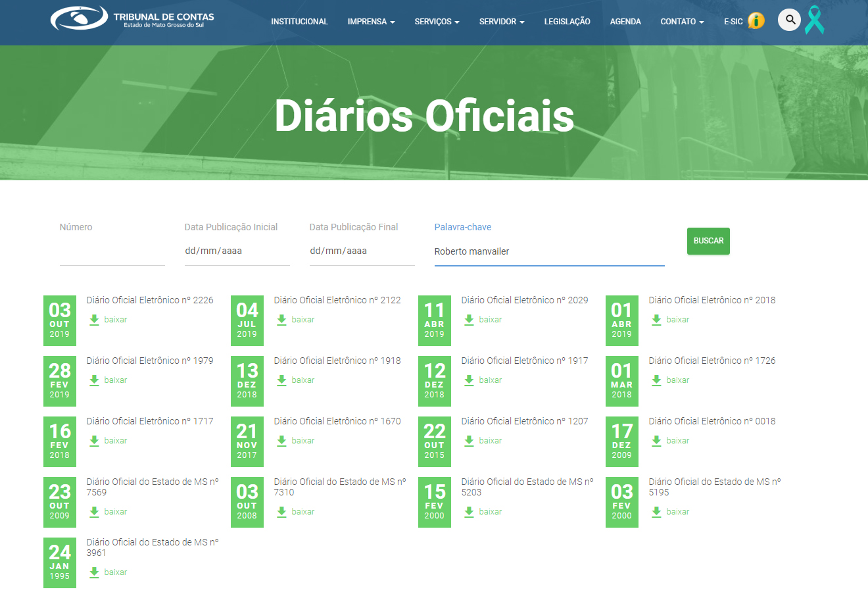
Task: Click download arrow for Diário MS nº 5203
Action: tap(469, 512)
